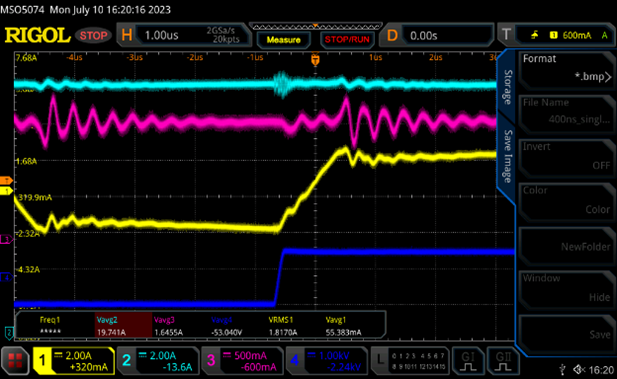The height and width of the screenshot is (379, 617).
Task: Open the function navigation grid icon
Action: click(15, 360)
